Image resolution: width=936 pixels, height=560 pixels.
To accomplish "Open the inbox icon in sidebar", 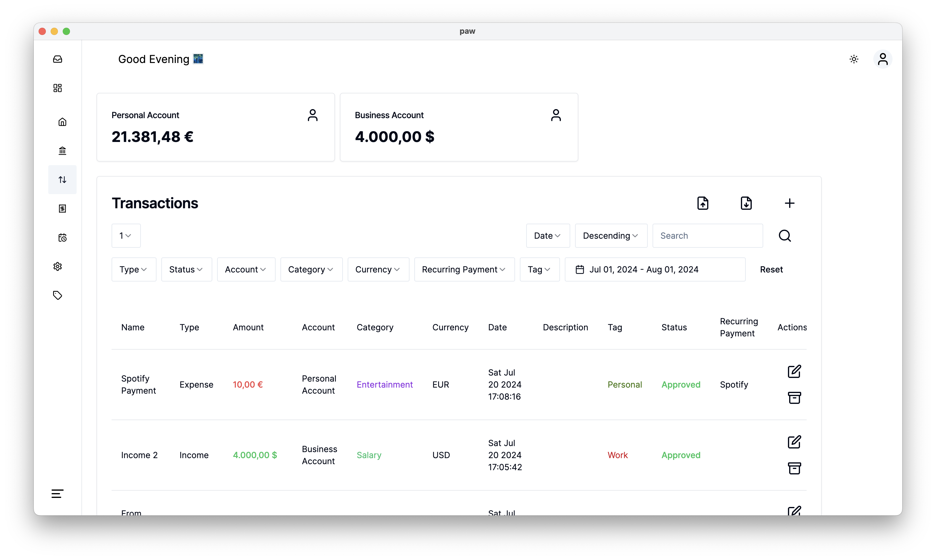I will [57, 59].
